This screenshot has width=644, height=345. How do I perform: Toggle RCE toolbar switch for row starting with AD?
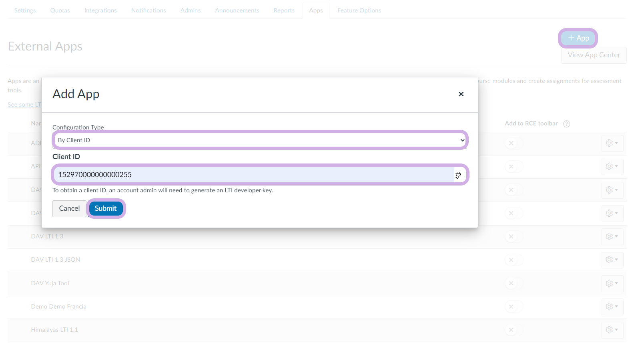514,143
